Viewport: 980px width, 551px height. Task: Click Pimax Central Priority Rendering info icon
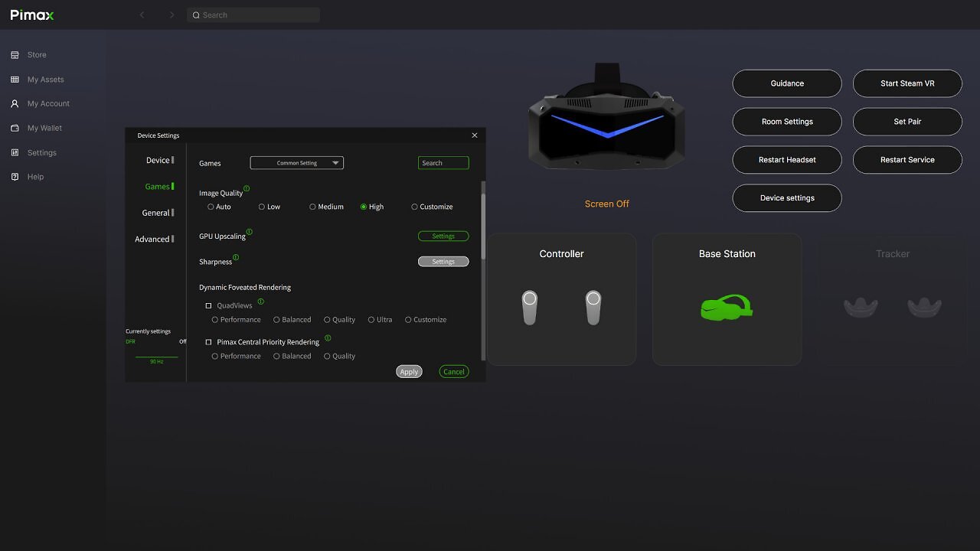pyautogui.click(x=328, y=337)
